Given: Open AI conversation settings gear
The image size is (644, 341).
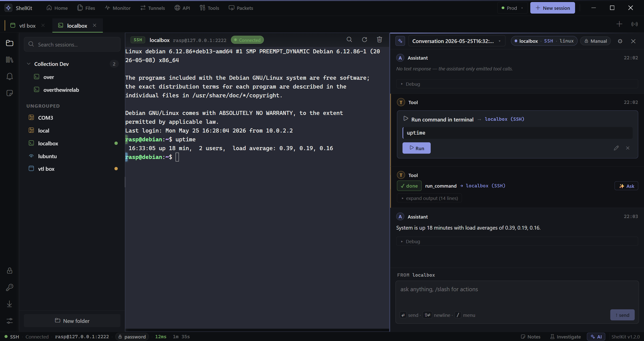Looking at the screenshot, I should (620, 41).
